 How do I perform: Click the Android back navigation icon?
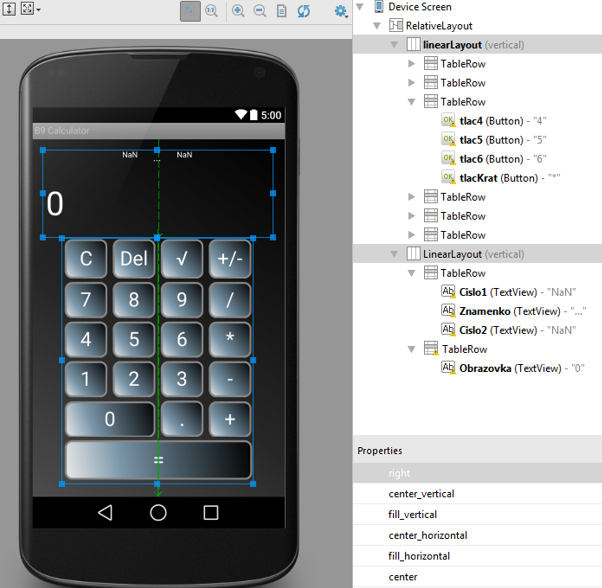click(x=105, y=512)
